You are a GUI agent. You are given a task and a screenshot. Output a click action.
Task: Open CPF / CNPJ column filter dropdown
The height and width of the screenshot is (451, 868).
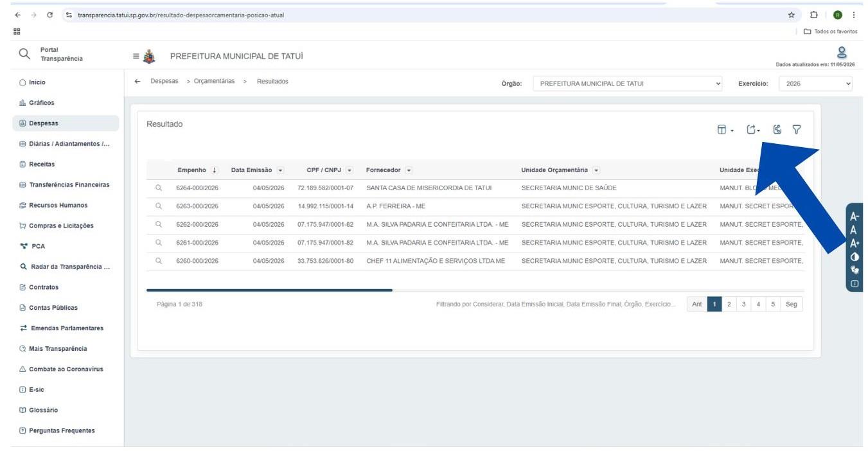350,170
